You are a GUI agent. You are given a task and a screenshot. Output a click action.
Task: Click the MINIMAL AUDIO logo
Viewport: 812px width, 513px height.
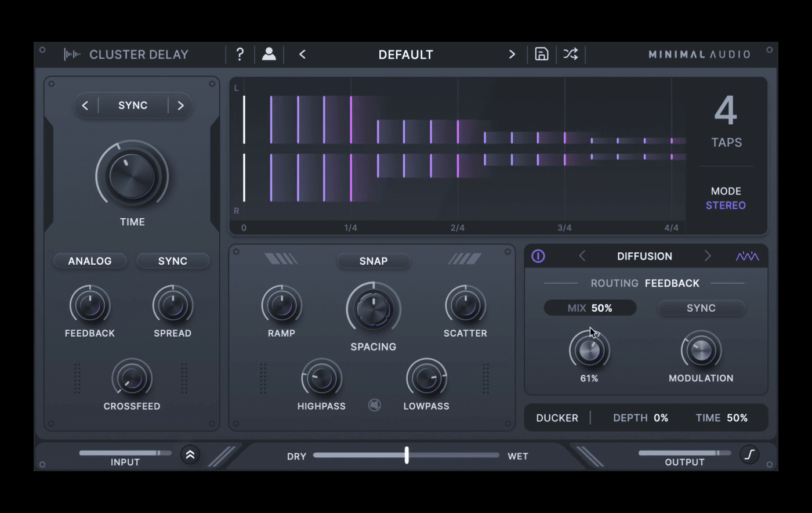pos(699,55)
